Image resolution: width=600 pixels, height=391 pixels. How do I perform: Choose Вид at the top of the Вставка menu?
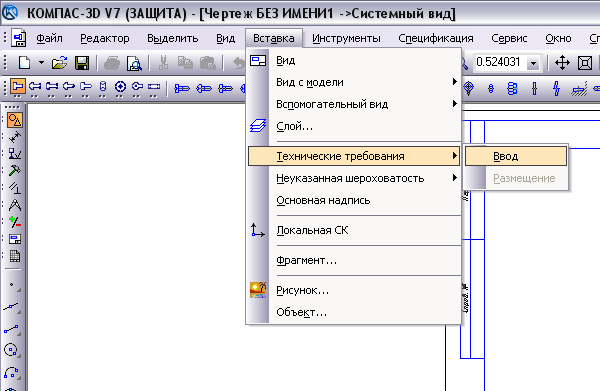(354, 60)
